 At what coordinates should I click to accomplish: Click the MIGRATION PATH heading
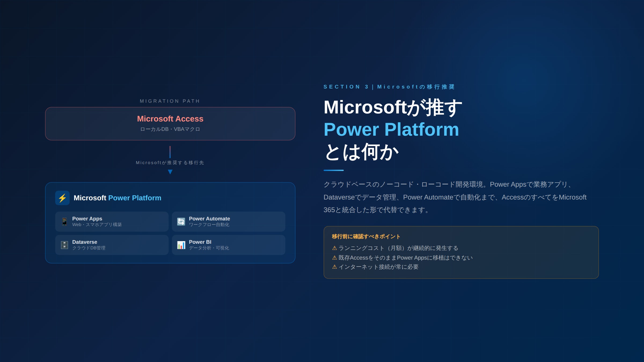pos(170,101)
